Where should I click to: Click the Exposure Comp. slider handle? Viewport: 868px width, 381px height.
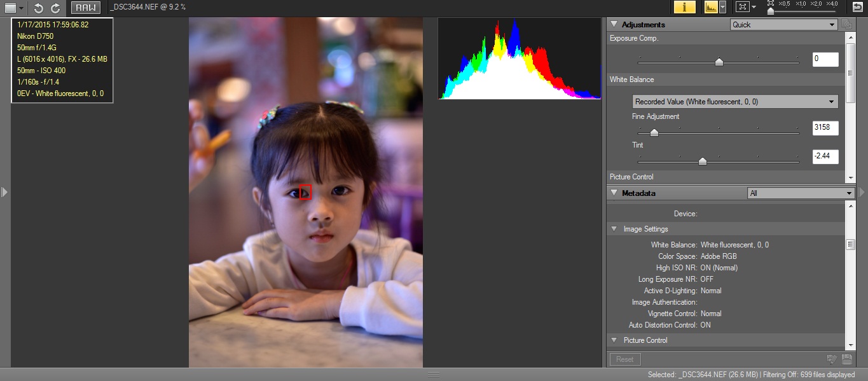click(x=719, y=62)
